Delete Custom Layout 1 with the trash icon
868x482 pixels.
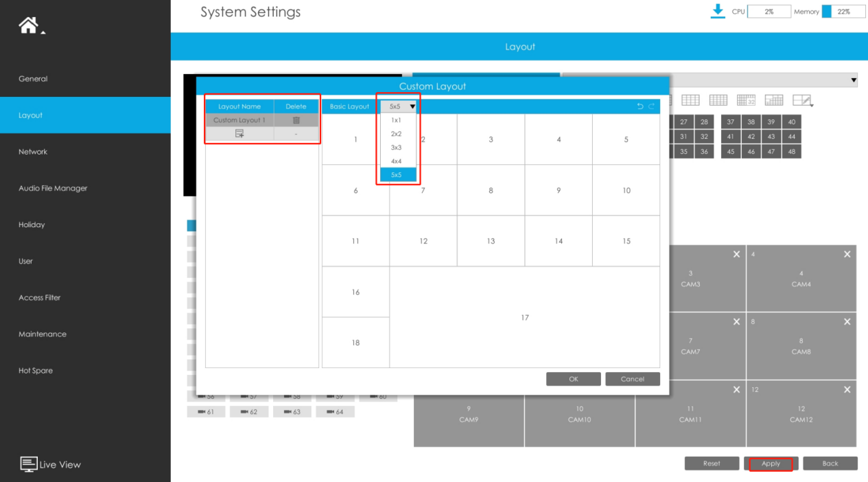(296, 120)
